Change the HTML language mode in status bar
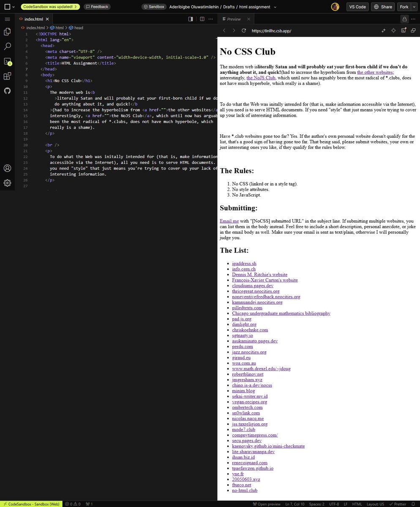420x507 pixels. [357, 504]
